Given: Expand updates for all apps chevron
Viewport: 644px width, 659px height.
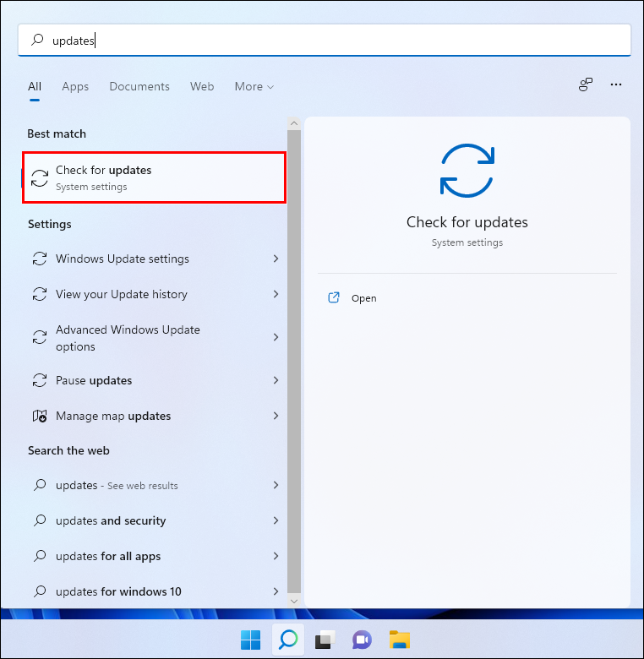Looking at the screenshot, I should coord(276,556).
